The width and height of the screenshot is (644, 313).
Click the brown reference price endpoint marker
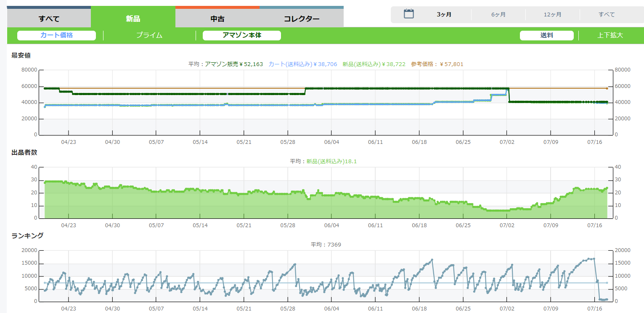(607, 88)
